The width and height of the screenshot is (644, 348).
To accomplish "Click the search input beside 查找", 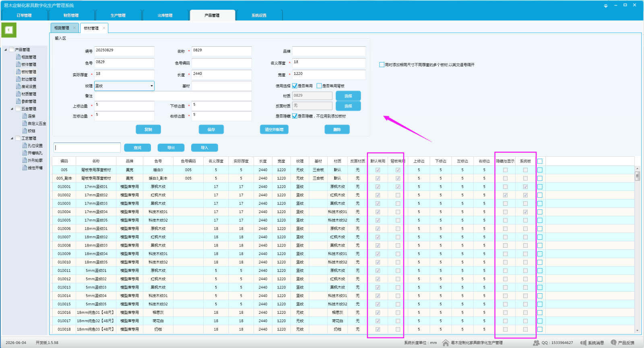I will (87, 147).
